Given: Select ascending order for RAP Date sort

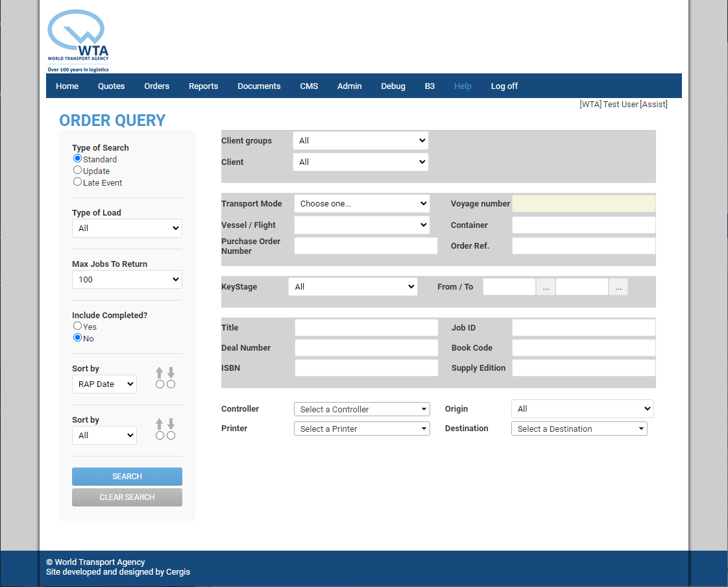Looking at the screenshot, I should click(160, 384).
